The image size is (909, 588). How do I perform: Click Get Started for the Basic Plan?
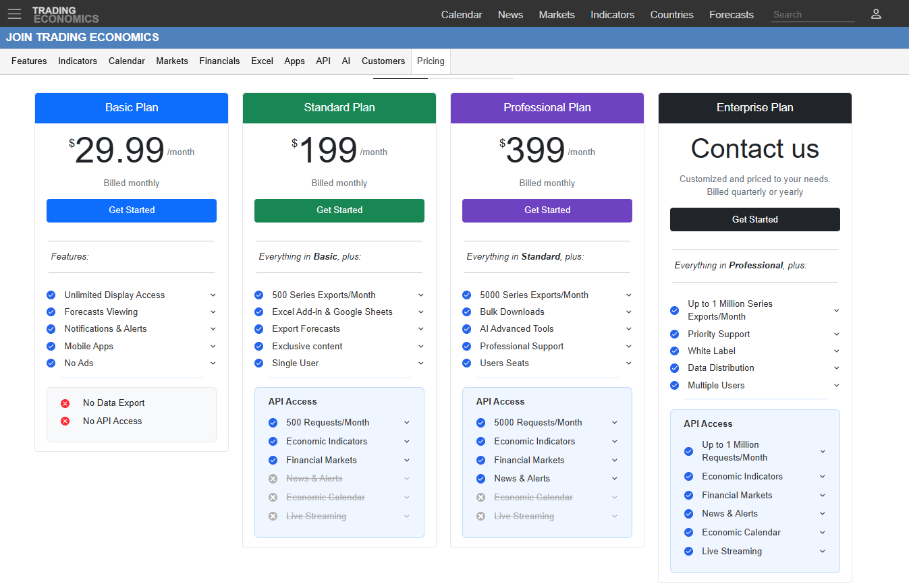(132, 210)
